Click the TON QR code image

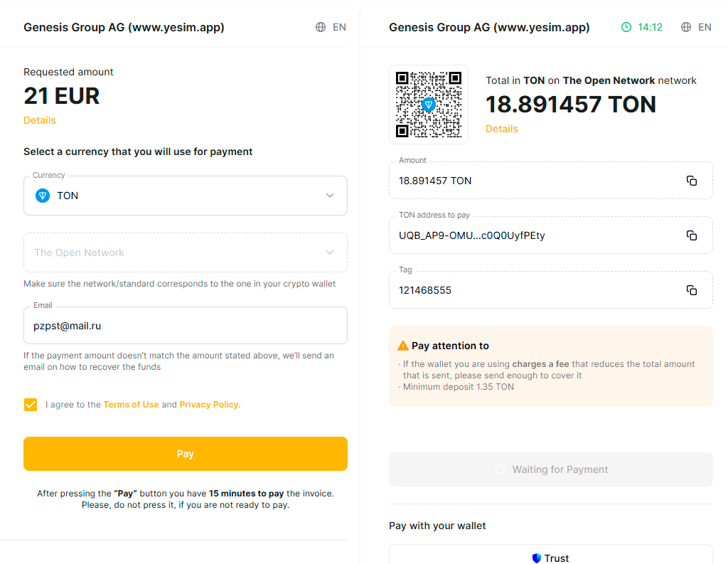click(429, 105)
